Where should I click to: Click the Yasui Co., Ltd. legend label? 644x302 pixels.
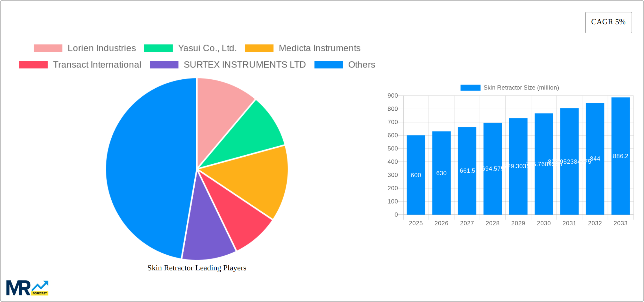pos(208,48)
